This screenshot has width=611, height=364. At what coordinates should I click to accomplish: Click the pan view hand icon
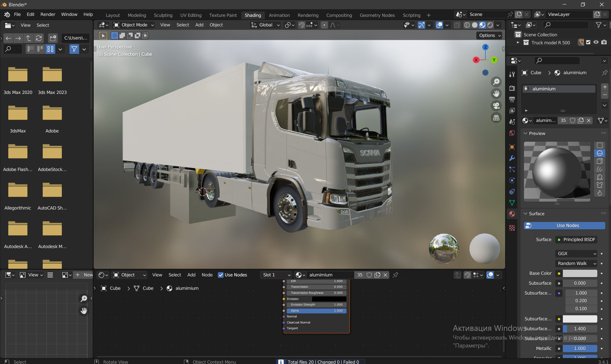pyautogui.click(x=496, y=94)
